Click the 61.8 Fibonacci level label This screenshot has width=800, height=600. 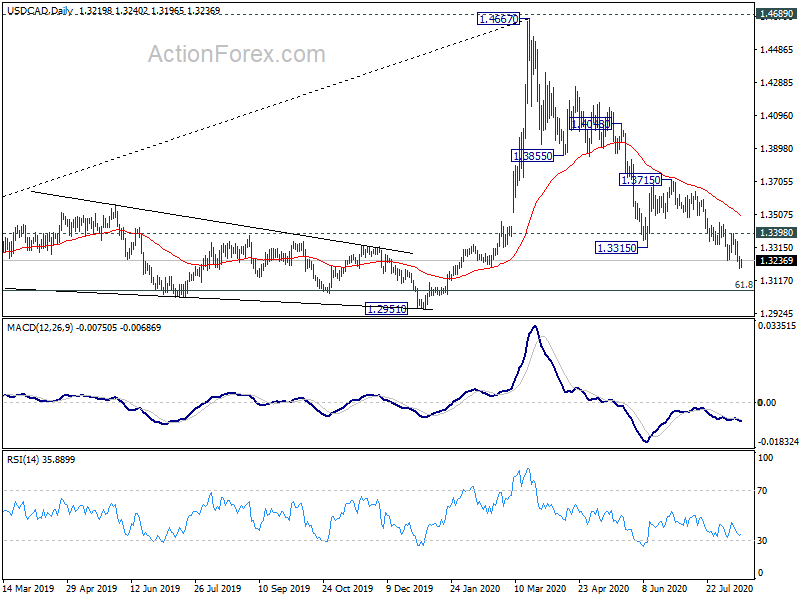(x=743, y=285)
